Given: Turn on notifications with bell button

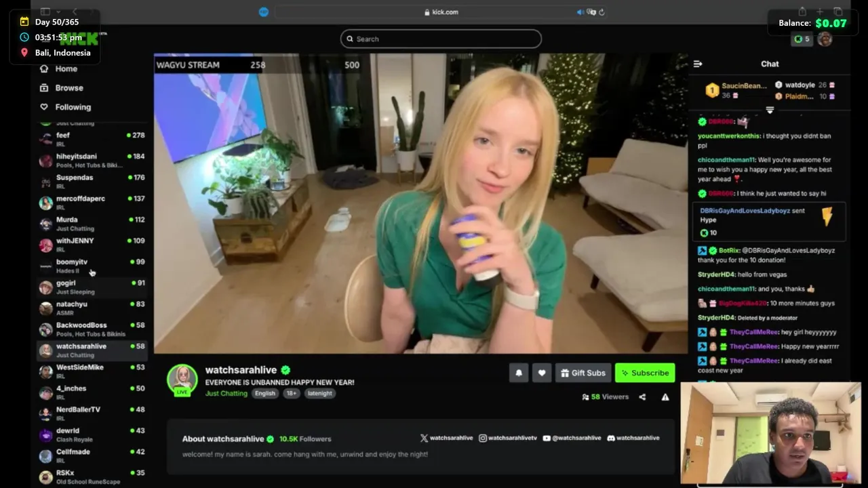Looking at the screenshot, I should click(x=519, y=373).
